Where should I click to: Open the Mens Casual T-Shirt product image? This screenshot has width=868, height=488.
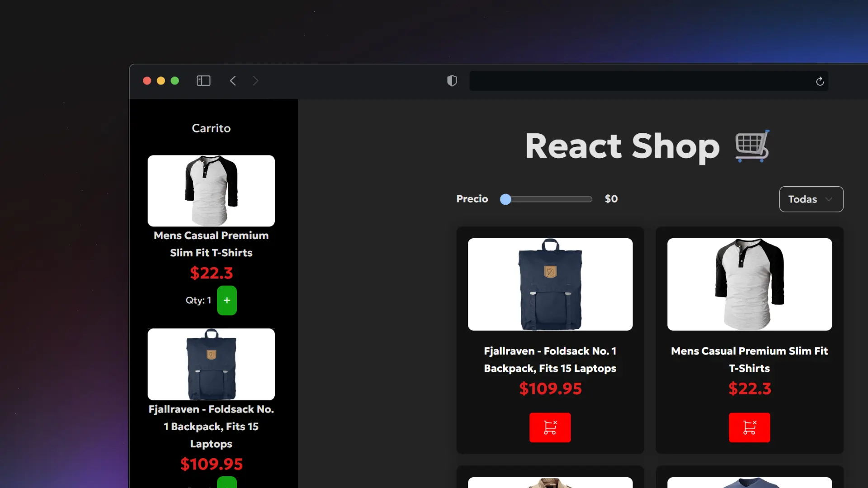click(750, 284)
